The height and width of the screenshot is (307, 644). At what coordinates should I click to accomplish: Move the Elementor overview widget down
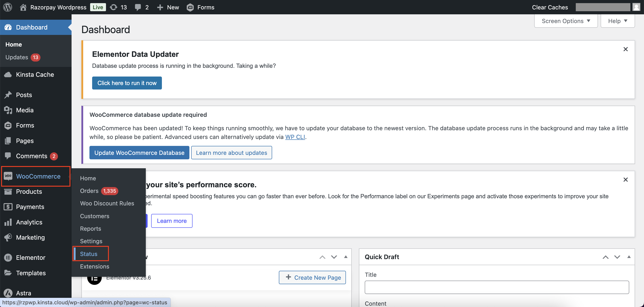[x=334, y=257]
